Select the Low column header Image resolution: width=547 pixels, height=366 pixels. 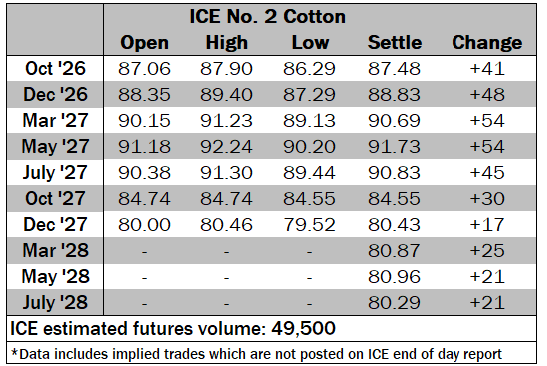click(x=310, y=43)
